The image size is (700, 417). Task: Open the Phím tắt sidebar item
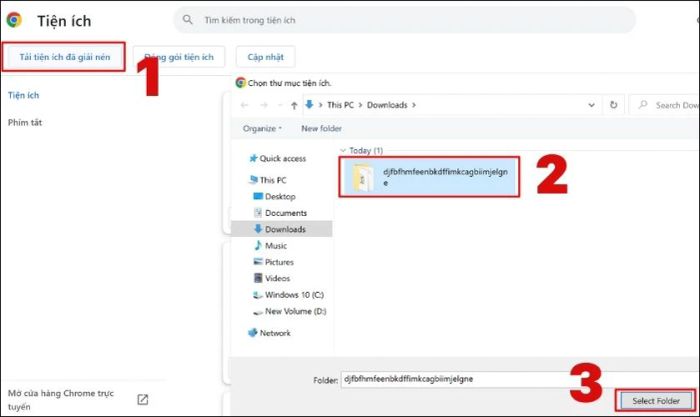(25, 122)
